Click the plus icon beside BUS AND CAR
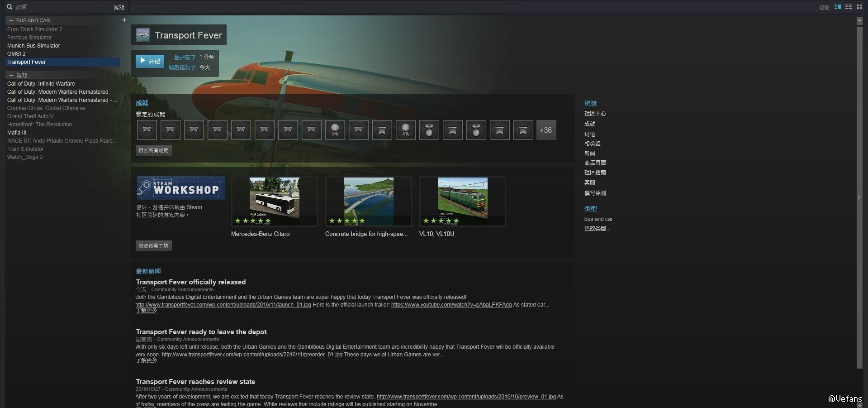The width and height of the screenshot is (868, 408). pos(124,20)
